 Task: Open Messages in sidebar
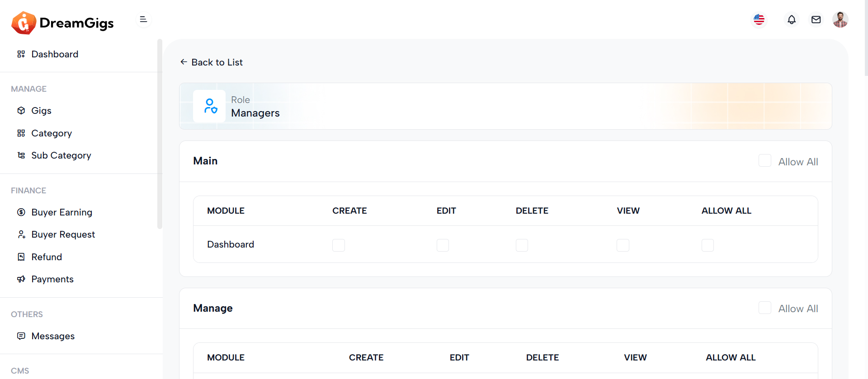click(x=53, y=336)
